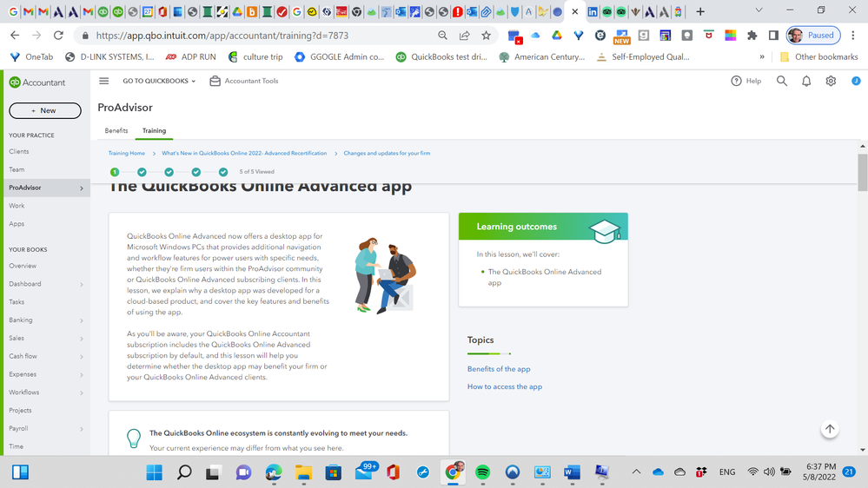Screen dimensions: 868x488
Task: Open Apps in the sidebar
Action: tap(17, 223)
